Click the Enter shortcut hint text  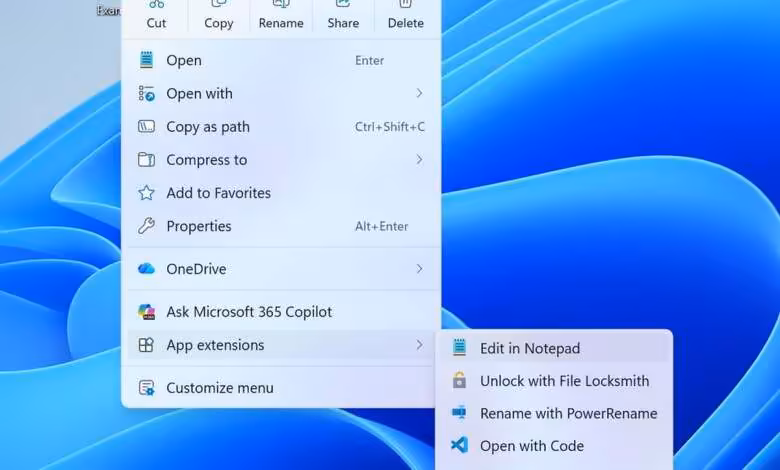pos(369,61)
